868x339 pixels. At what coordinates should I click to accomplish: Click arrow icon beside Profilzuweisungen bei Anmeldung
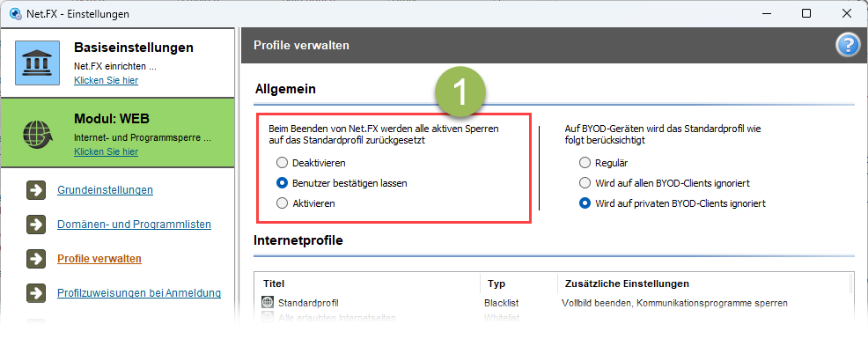[x=36, y=293]
